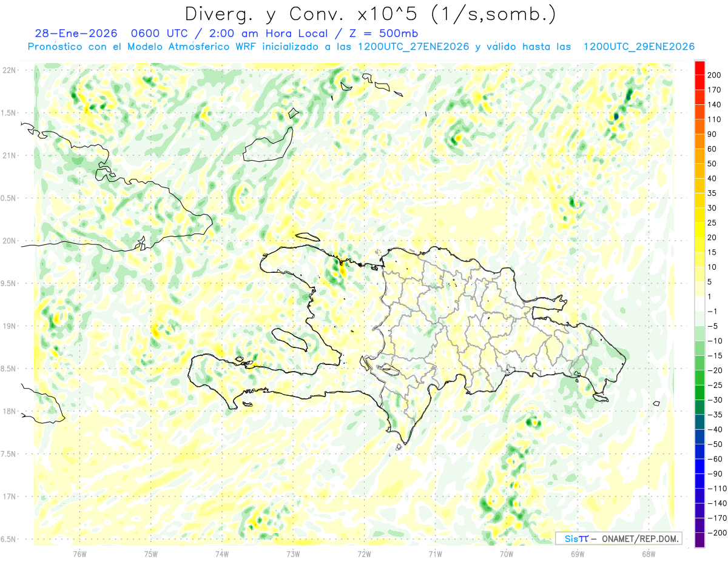Click the '0.5N' latitude axis label
The height and width of the screenshot is (562, 728).
click(9, 198)
